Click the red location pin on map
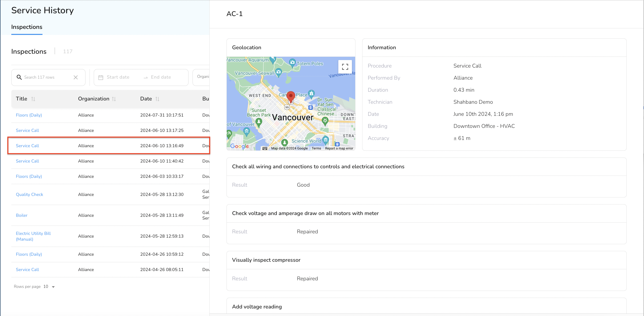Image resolution: width=644 pixels, height=316 pixels. point(291,97)
